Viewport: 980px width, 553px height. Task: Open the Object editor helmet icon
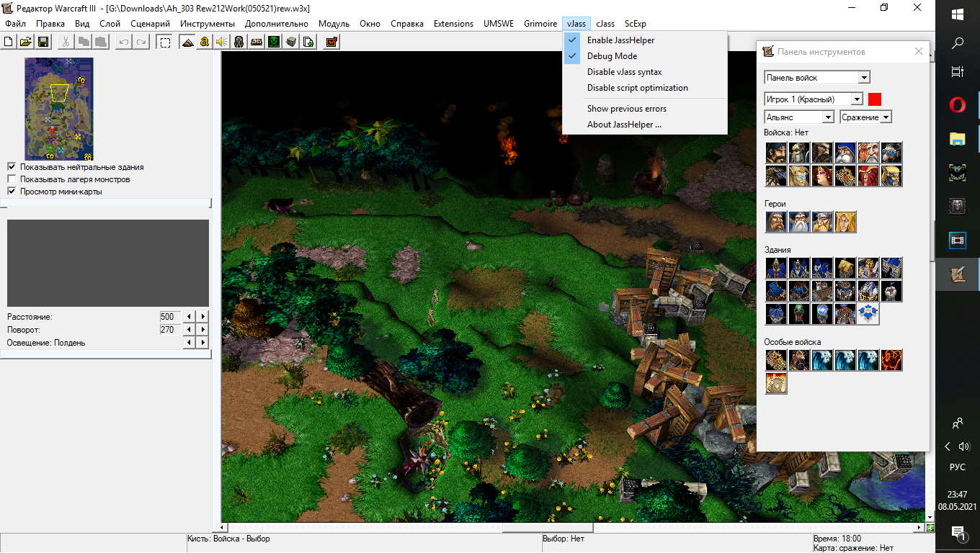(x=239, y=42)
